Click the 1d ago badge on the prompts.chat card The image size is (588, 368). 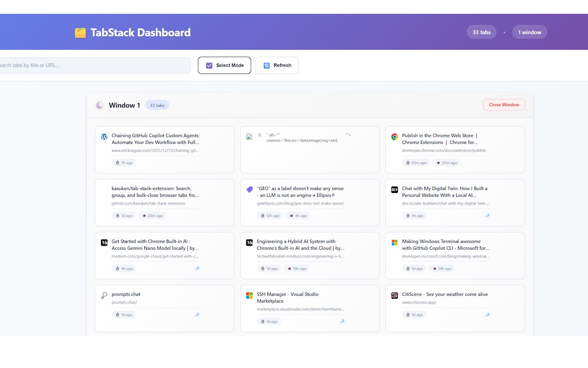(124, 315)
